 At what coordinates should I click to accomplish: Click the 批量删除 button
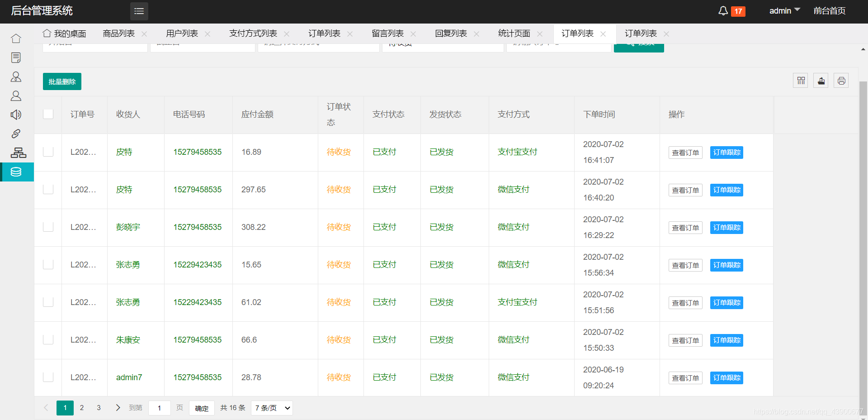62,81
